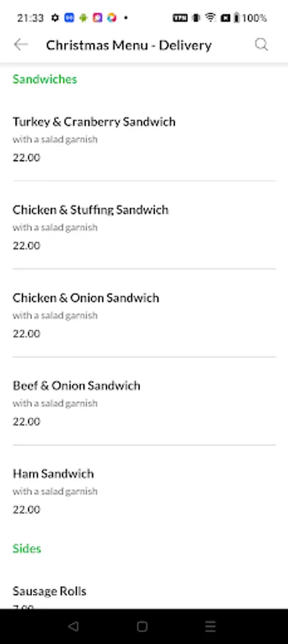Open the menu search magnifier icon

(x=262, y=44)
